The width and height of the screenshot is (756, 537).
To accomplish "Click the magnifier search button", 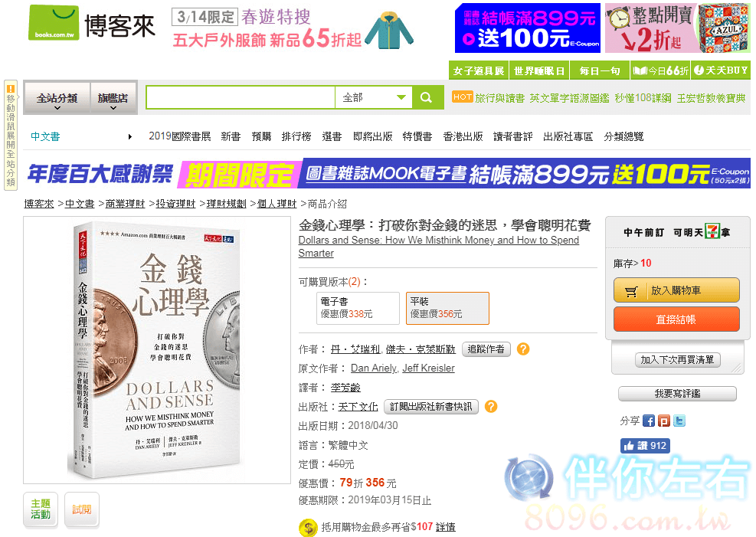I will click(x=427, y=98).
